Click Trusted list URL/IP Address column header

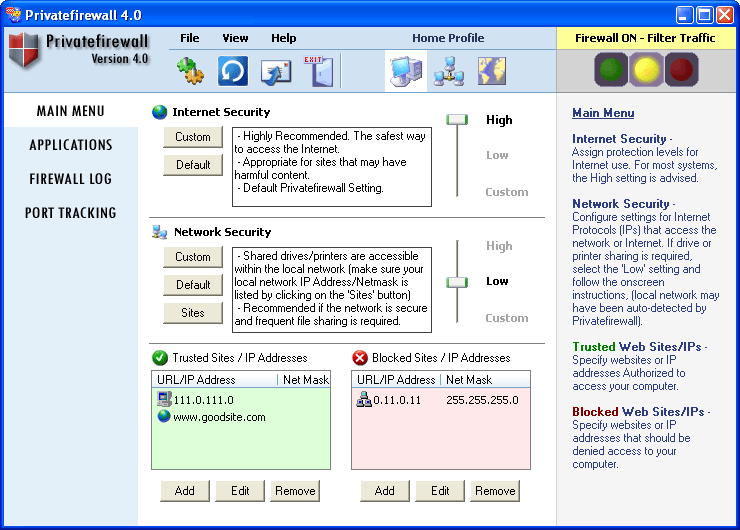pyautogui.click(x=215, y=380)
